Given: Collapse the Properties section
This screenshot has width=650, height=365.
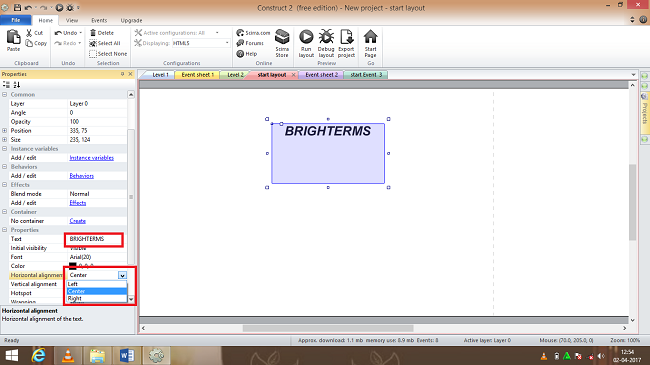Looking at the screenshot, I should point(5,230).
